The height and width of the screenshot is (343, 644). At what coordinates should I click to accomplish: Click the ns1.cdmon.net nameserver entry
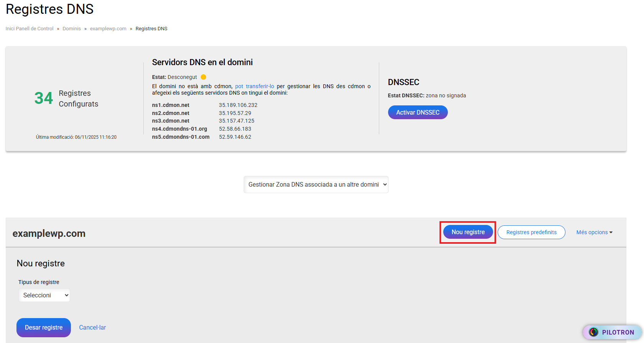tap(170, 105)
